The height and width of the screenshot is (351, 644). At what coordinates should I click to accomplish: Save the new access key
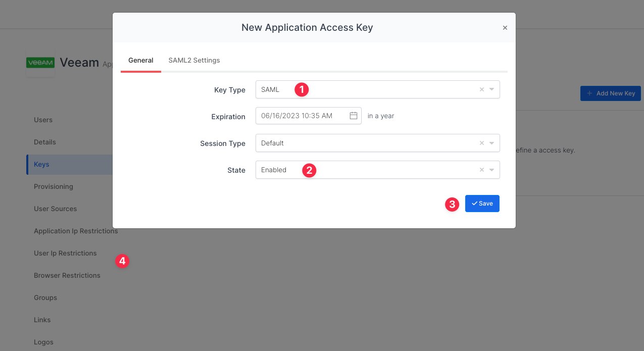pyautogui.click(x=482, y=204)
